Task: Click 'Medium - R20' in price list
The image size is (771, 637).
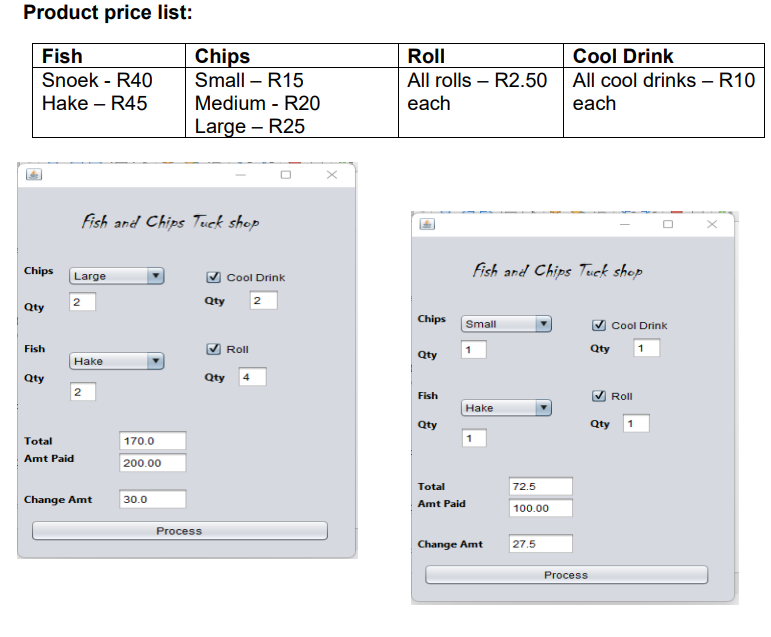Action: (258, 103)
